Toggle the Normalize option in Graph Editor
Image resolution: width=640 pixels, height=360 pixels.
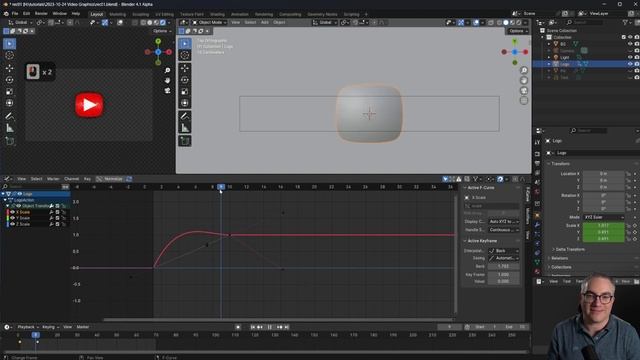110,179
